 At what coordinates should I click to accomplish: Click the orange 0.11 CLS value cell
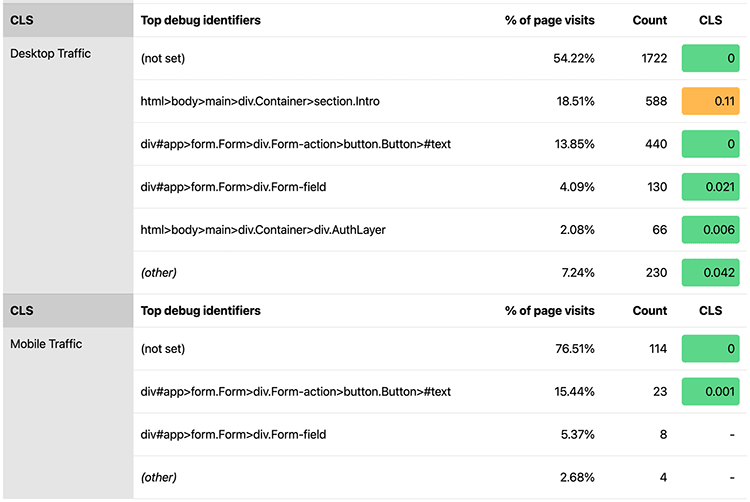click(710, 101)
